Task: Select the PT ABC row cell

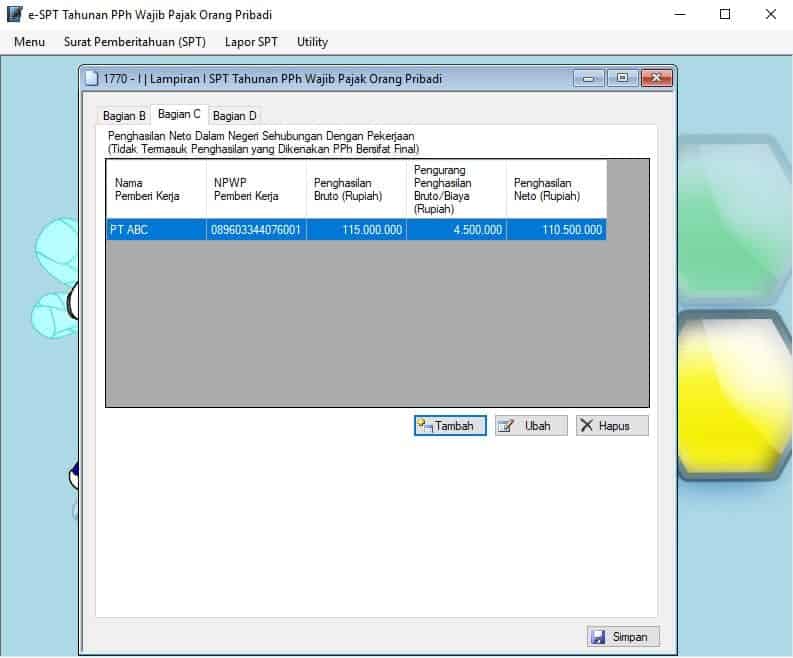Action: coord(155,230)
